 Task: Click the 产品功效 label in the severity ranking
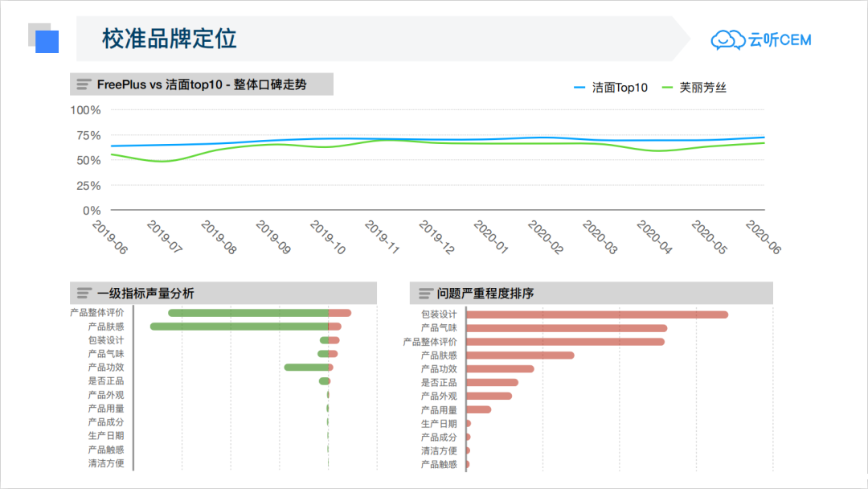point(439,369)
